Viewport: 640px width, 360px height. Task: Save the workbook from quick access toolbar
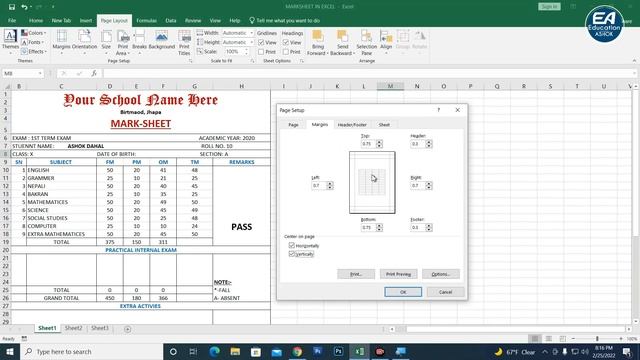12,7
